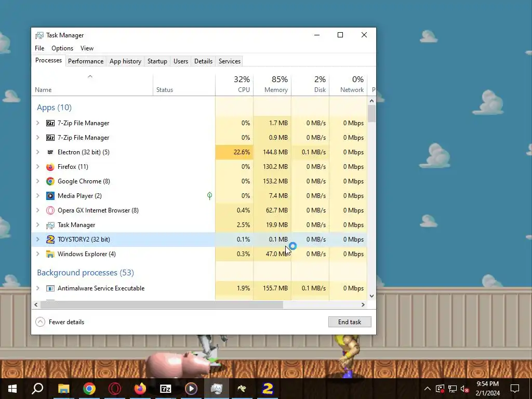Switch to the Details tab

[203, 61]
